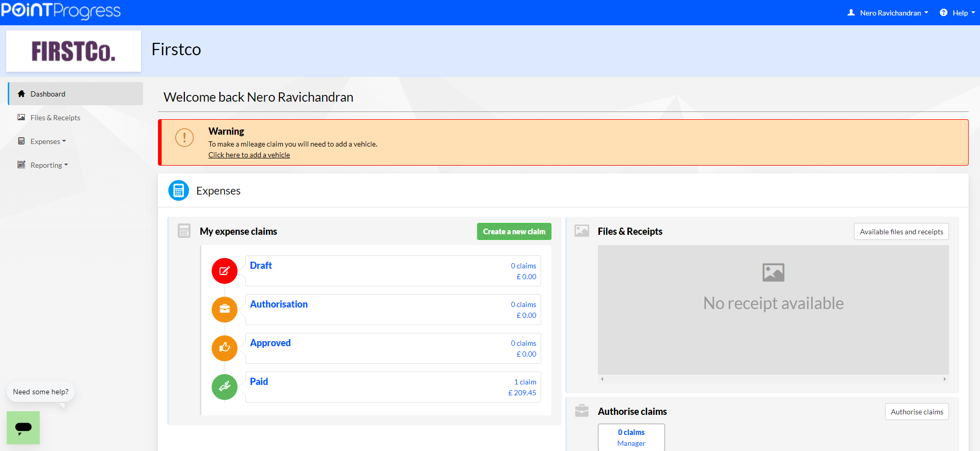The height and width of the screenshot is (451, 980).
Task: Click the 'Welcome back Nero Ravichandran' heading
Action: click(x=258, y=97)
